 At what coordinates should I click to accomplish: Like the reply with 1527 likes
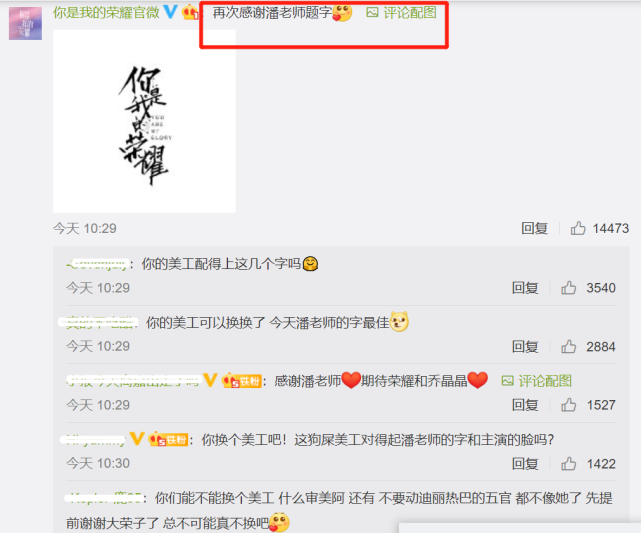568,405
